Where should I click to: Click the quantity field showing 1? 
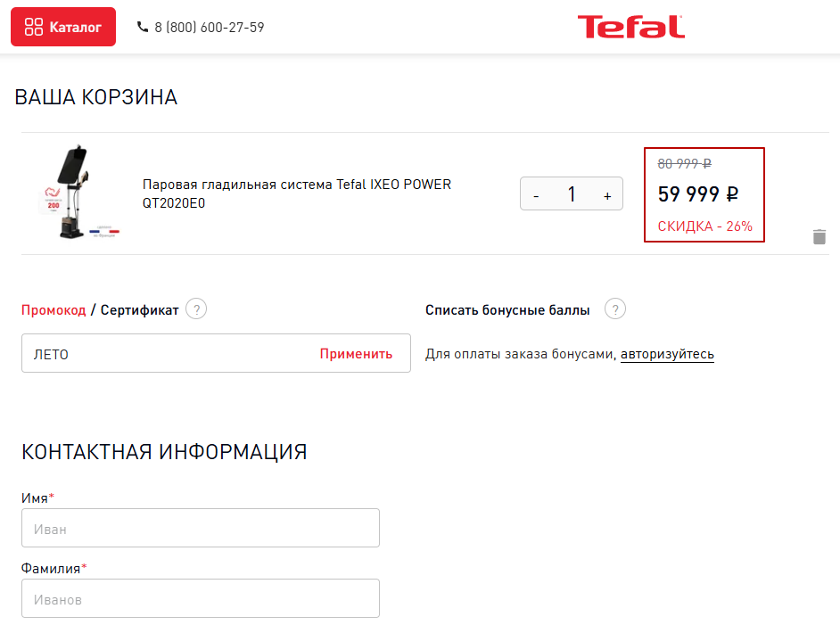pos(572,193)
